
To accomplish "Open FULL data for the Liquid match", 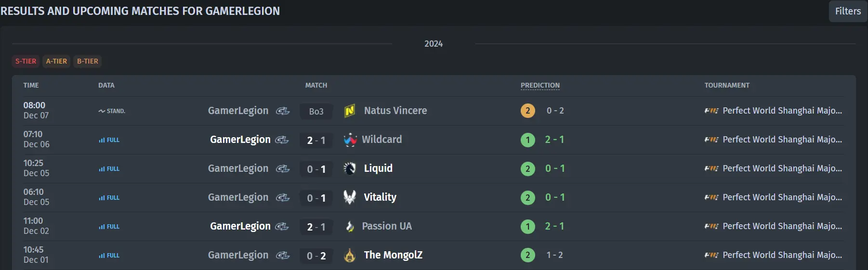I will click(x=109, y=169).
